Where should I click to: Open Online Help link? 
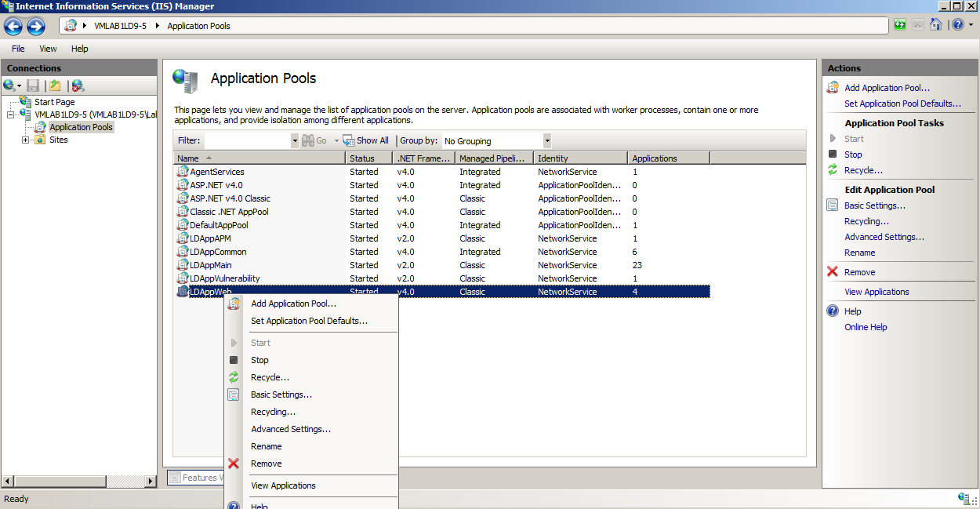click(x=866, y=327)
